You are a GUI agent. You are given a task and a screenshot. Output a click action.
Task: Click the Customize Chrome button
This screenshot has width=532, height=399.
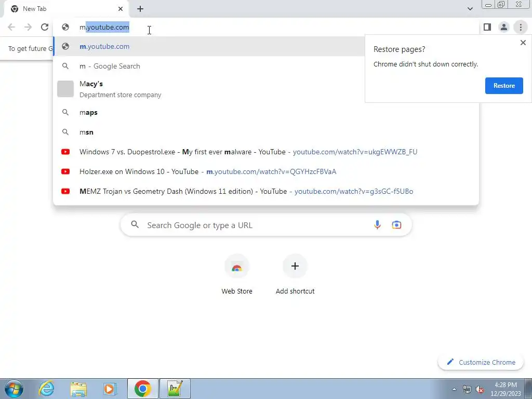(481, 362)
